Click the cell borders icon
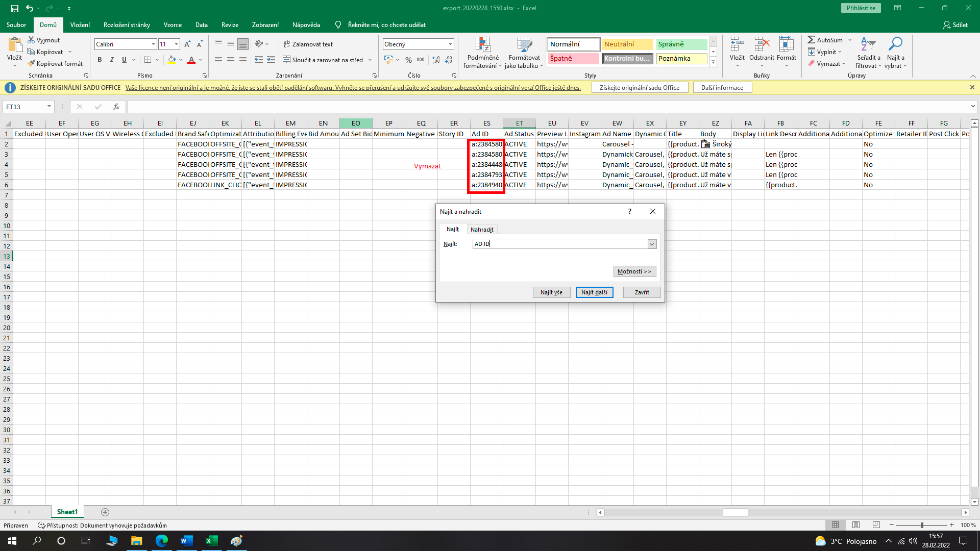The width and height of the screenshot is (980, 551). pos(148,60)
